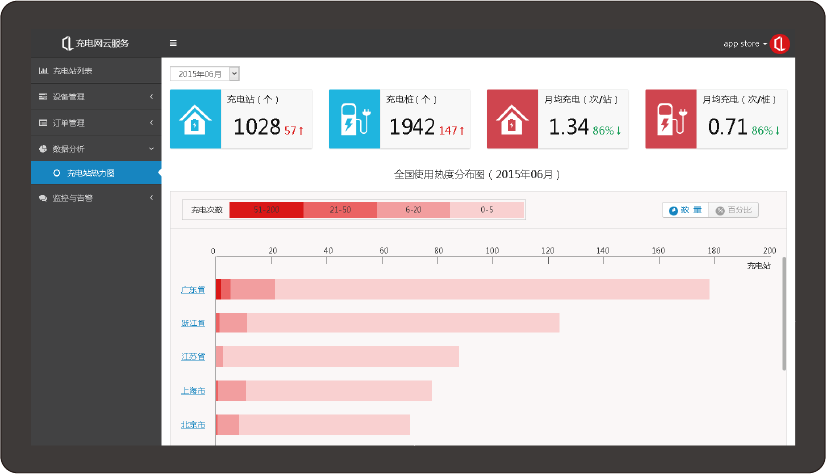Click the 广东省 province link
826x474 pixels.
[193, 290]
